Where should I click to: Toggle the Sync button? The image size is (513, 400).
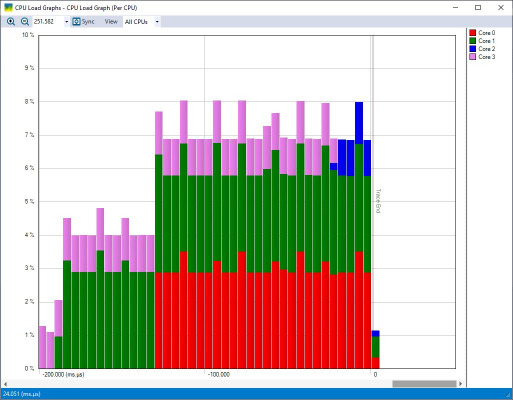(x=84, y=22)
